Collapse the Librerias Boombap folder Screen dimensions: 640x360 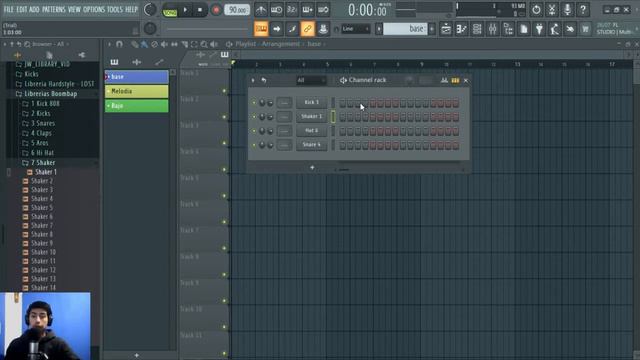click(x=51, y=93)
